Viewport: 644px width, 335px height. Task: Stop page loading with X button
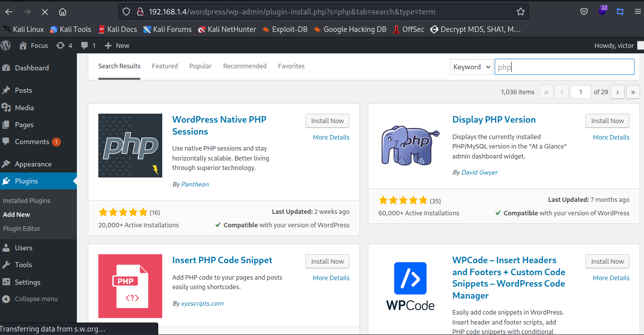(x=45, y=11)
